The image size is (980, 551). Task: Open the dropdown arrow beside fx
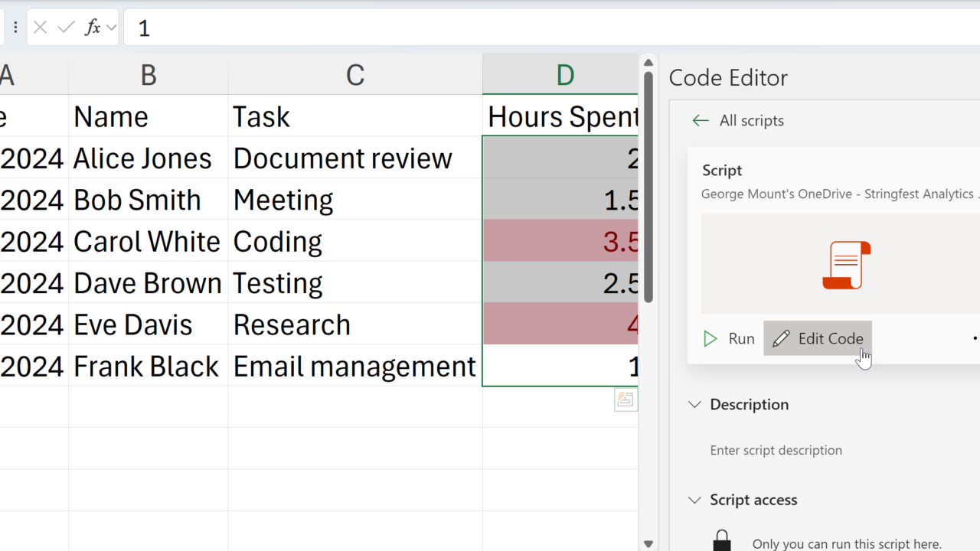pos(112,28)
